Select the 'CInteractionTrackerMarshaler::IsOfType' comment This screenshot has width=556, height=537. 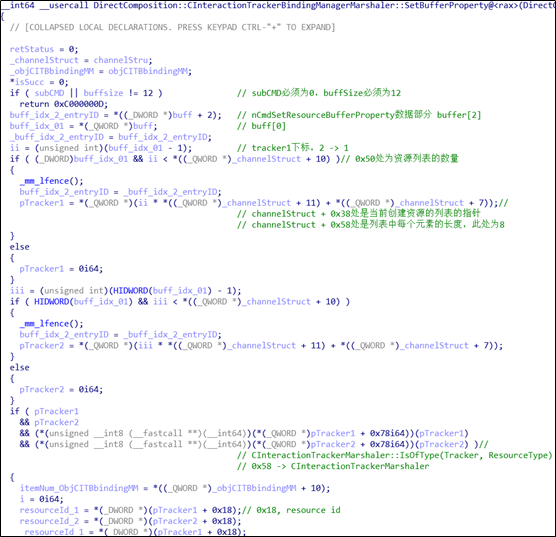click(395, 456)
